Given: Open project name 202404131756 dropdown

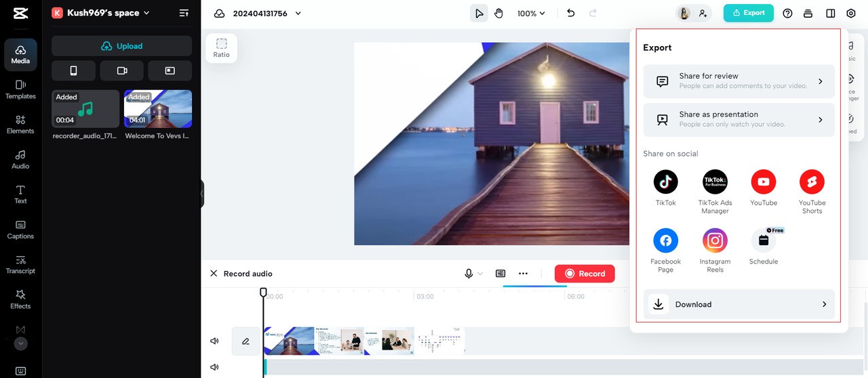Looking at the screenshot, I should [x=267, y=14].
